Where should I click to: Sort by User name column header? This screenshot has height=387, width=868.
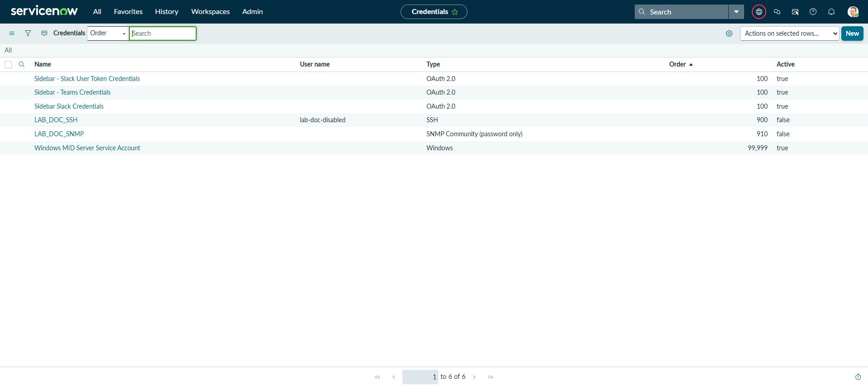(x=315, y=64)
